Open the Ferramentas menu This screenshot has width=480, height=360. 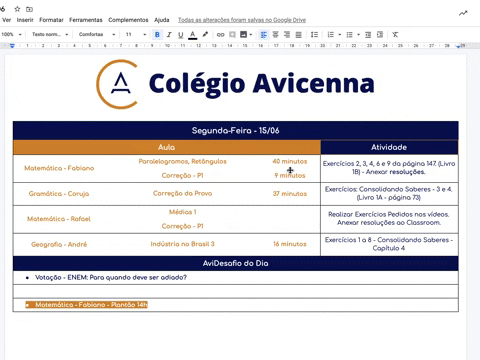pyautogui.click(x=86, y=20)
